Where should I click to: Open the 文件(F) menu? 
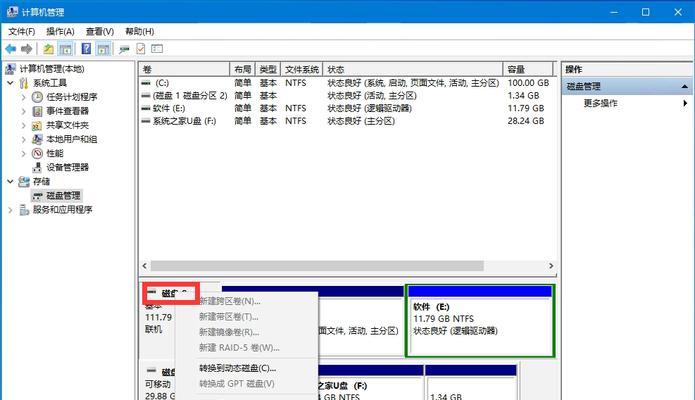point(22,31)
